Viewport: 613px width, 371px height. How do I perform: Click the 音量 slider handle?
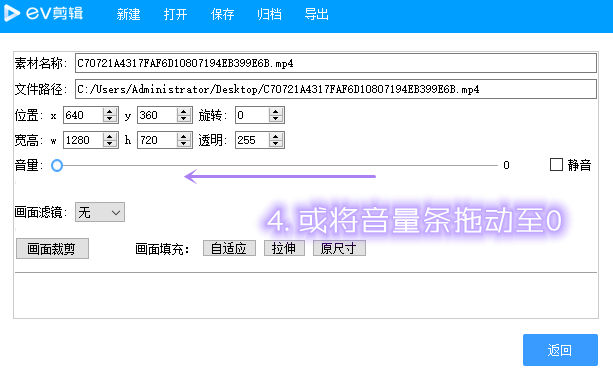(x=57, y=165)
